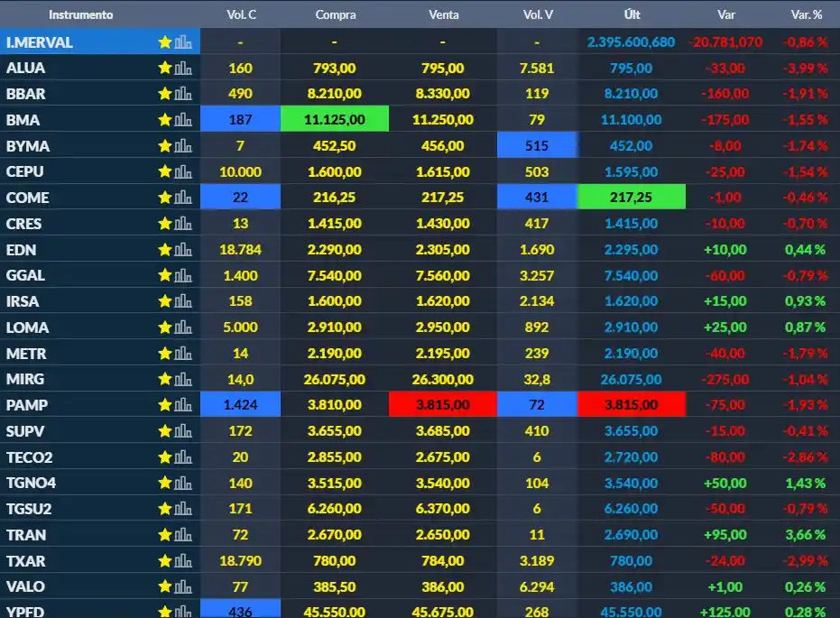This screenshot has height=618, width=840.
Task: Open chart icon for TECO2
Action: tap(183, 457)
